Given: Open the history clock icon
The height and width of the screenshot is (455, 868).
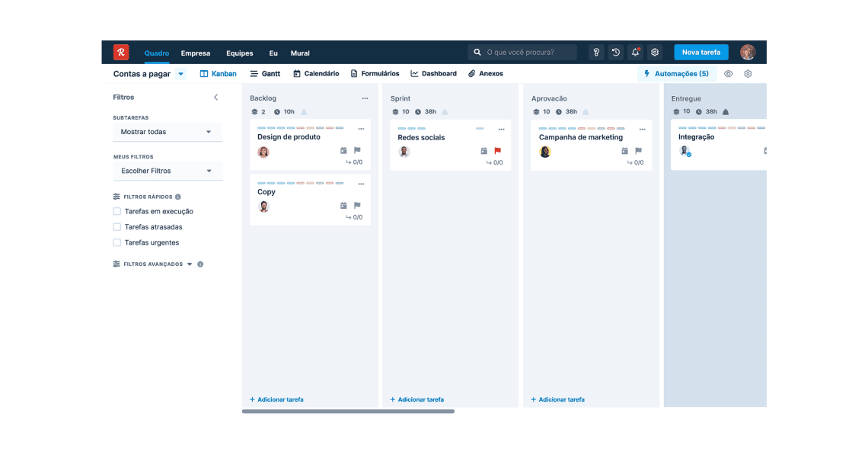Looking at the screenshot, I should tap(616, 53).
